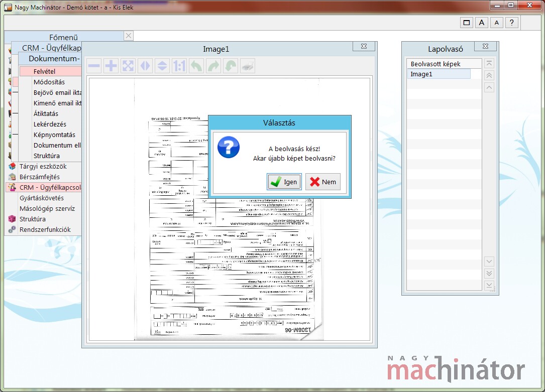The image size is (545, 392).
Task: Rotate image left with first green arrow
Action: click(x=196, y=66)
